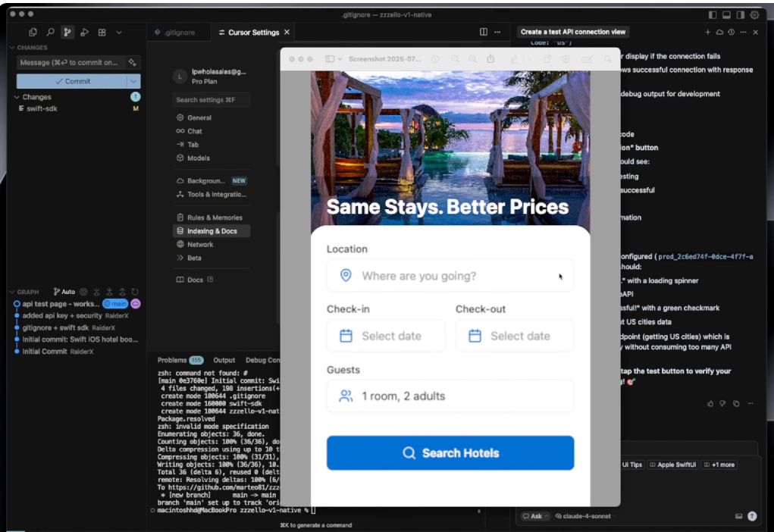Select 'Initial commit: Swift iOS hotel' commit
The image size is (774, 532).
(x=80, y=340)
